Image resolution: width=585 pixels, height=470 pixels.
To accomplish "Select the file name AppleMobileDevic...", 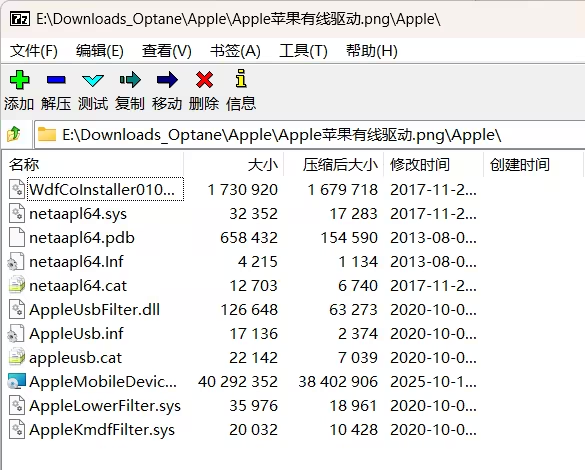I will point(103,382).
